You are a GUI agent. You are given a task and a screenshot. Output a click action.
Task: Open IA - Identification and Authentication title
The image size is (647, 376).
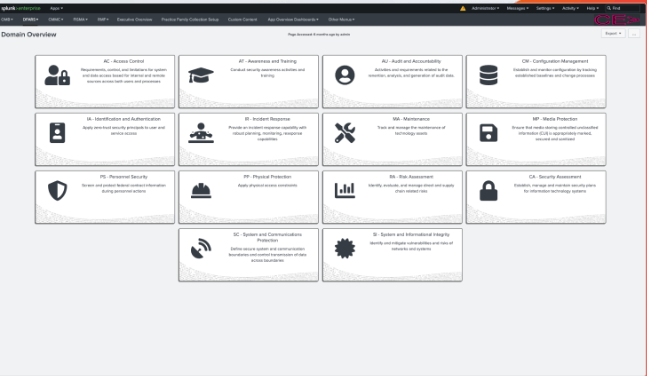pos(124,119)
